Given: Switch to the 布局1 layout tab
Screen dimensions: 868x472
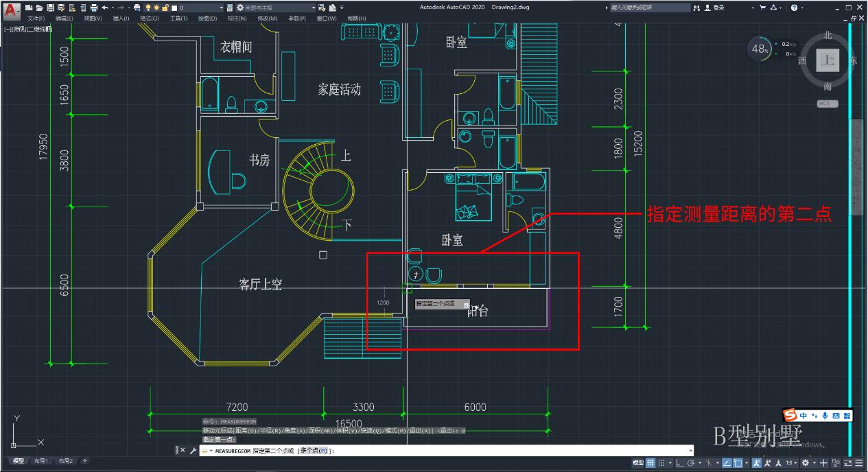Looking at the screenshot, I should click(40, 461).
